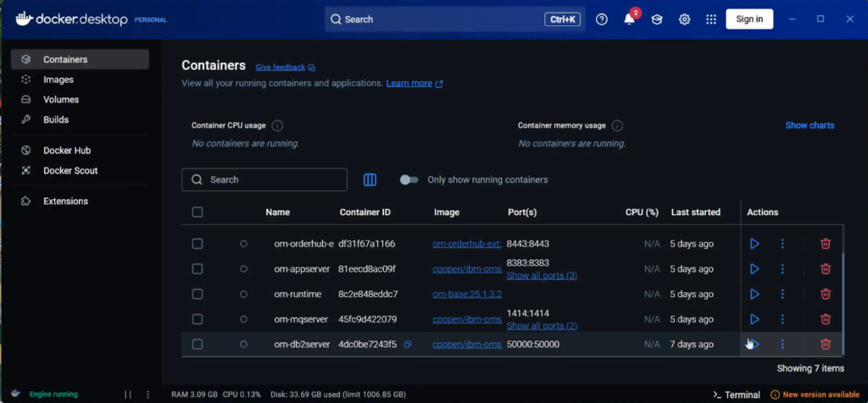
Task: Open more actions for om-mqserver
Action: [x=782, y=319]
